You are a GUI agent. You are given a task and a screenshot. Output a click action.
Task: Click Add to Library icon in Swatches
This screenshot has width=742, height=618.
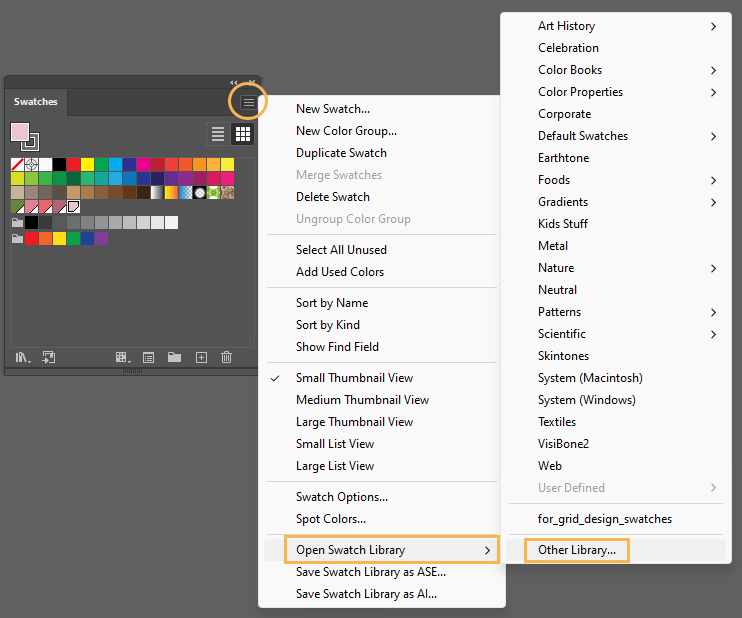tap(49, 357)
